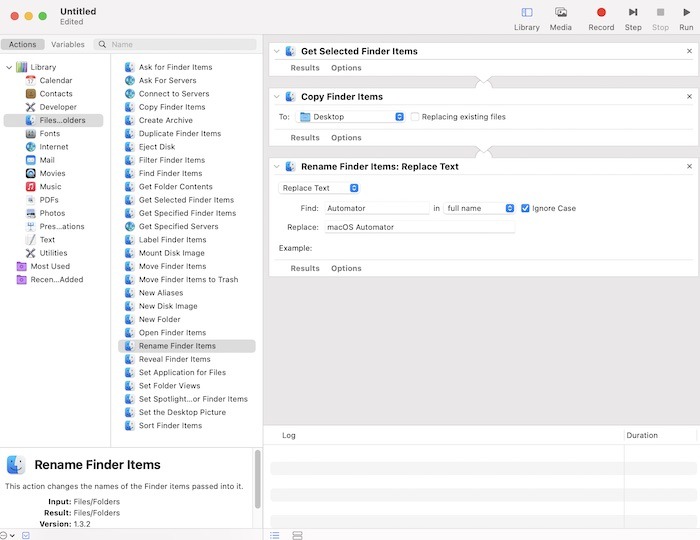Start recording with the Record button

click(x=601, y=12)
